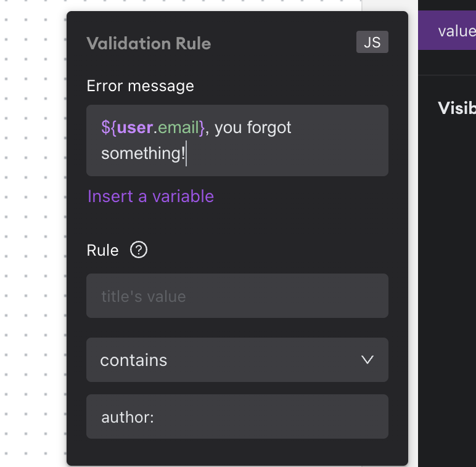Select the purple value tab
The height and width of the screenshot is (467, 476).
click(x=447, y=30)
